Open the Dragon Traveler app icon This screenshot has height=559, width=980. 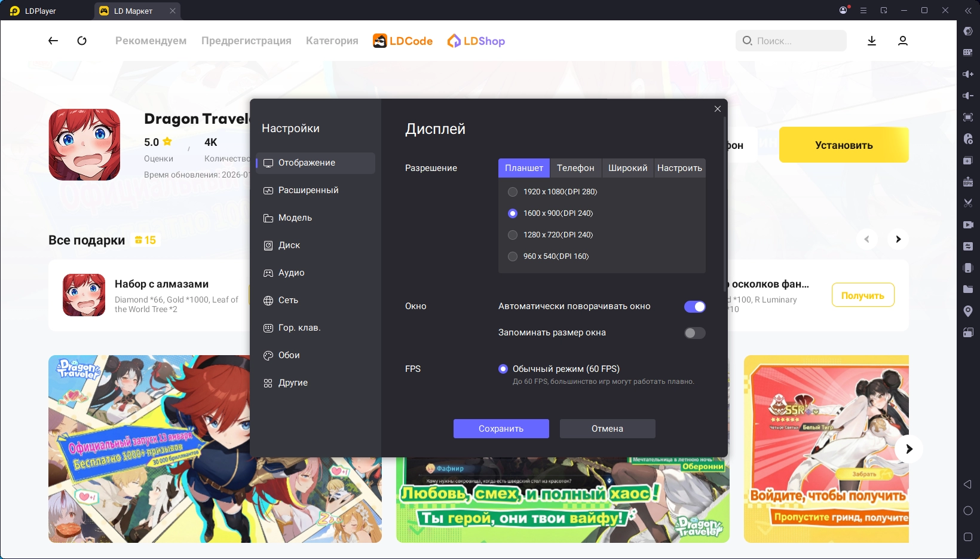(84, 145)
